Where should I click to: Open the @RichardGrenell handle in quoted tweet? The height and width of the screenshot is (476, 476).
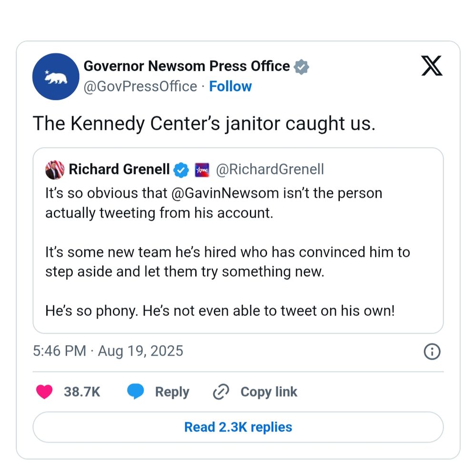click(270, 169)
